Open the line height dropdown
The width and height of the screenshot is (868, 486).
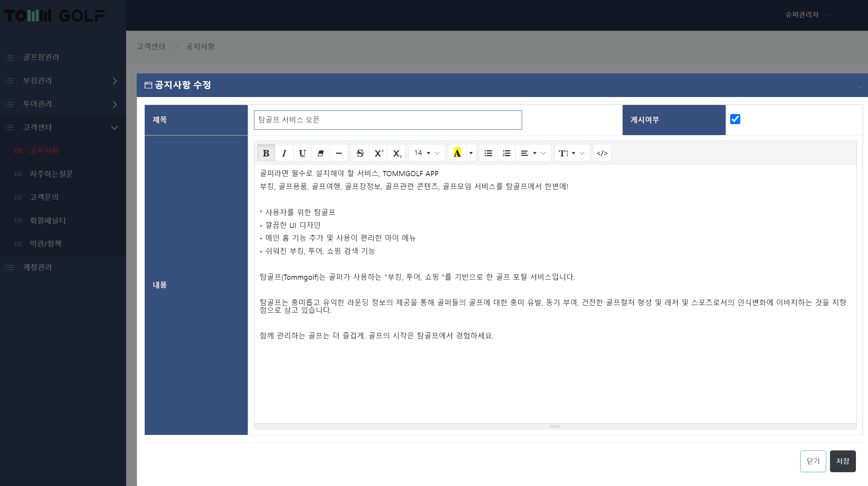[x=572, y=153]
